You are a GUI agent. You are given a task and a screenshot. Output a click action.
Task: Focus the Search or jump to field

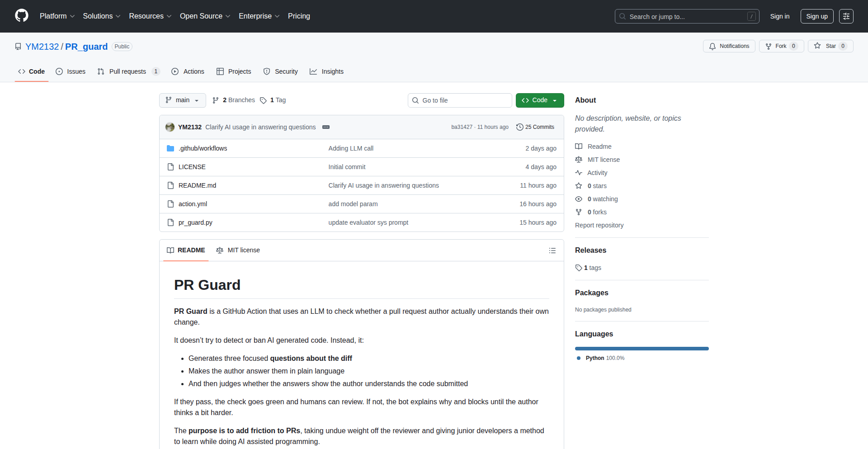pyautogui.click(x=687, y=16)
